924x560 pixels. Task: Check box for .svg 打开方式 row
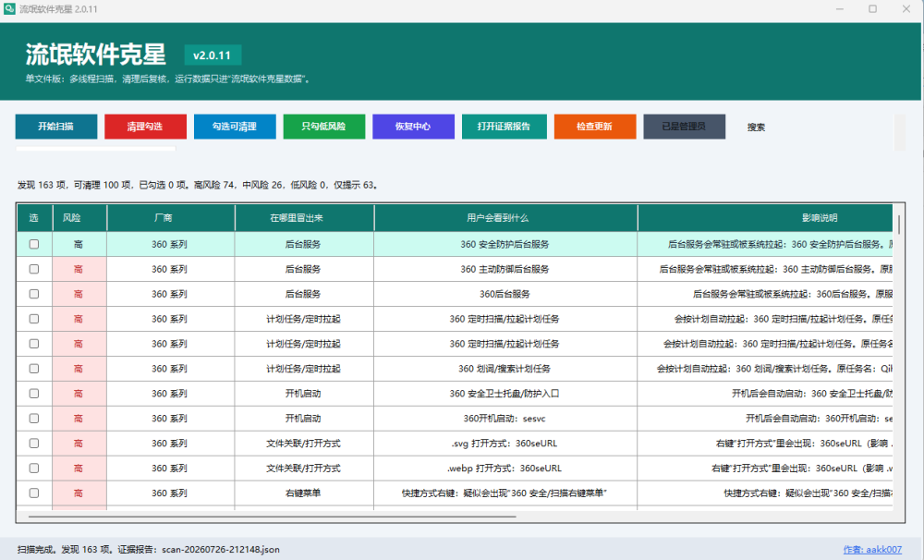(34, 443)
